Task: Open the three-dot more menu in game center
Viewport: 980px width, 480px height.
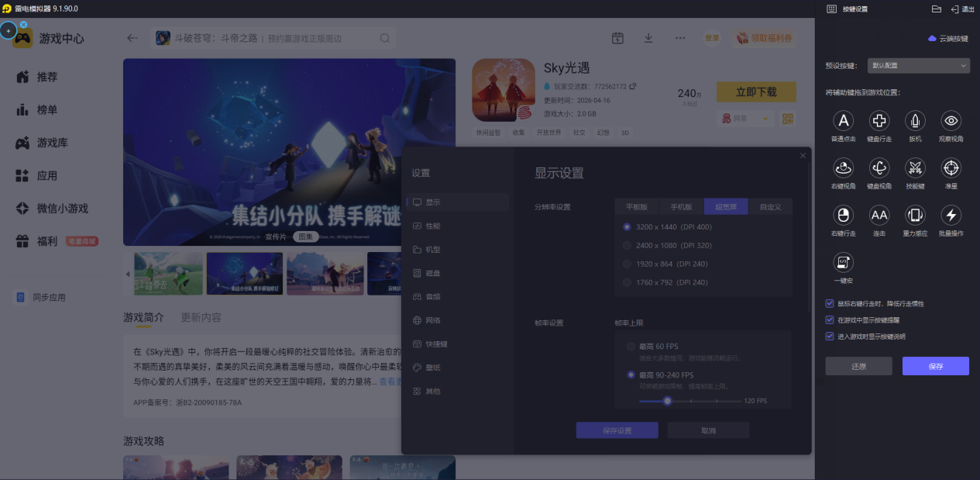Action: [680, 38]
